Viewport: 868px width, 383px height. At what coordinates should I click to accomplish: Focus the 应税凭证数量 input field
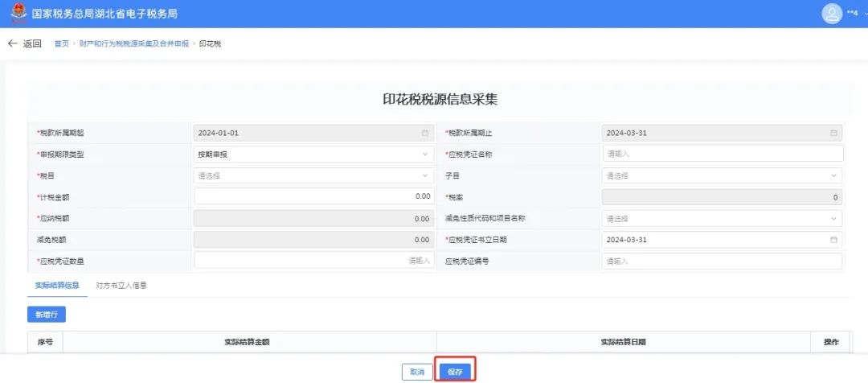pos(314,261)
